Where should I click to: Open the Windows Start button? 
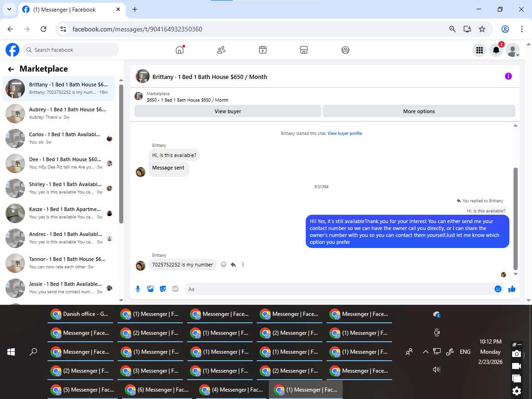(x=11, y=352)
